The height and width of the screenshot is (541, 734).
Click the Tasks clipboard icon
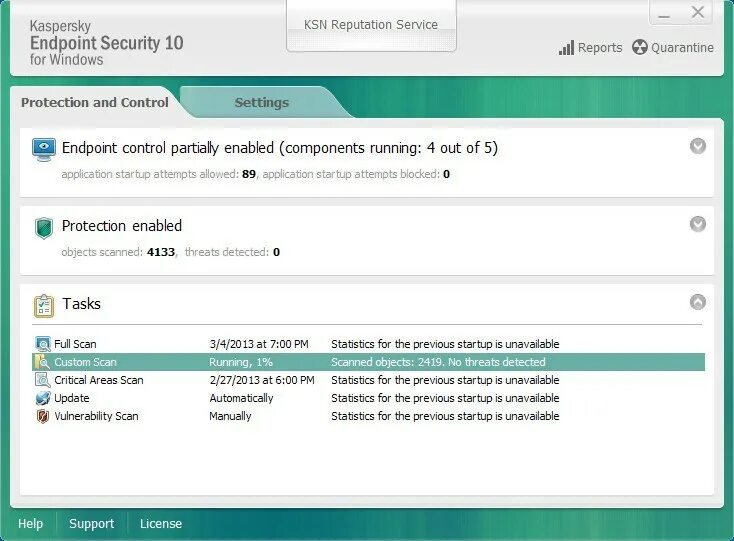point(44,306)
